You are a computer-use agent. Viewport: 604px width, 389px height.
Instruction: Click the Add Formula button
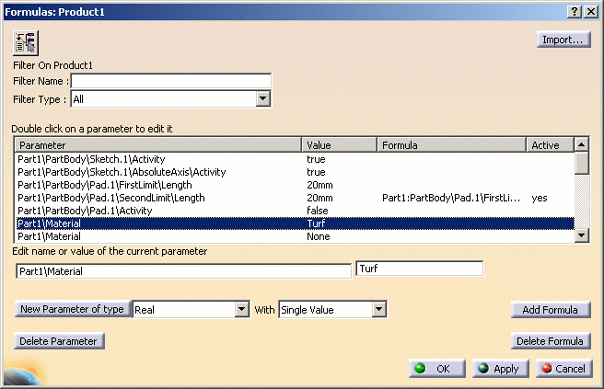pyautogui.click(x=550, y=310)
